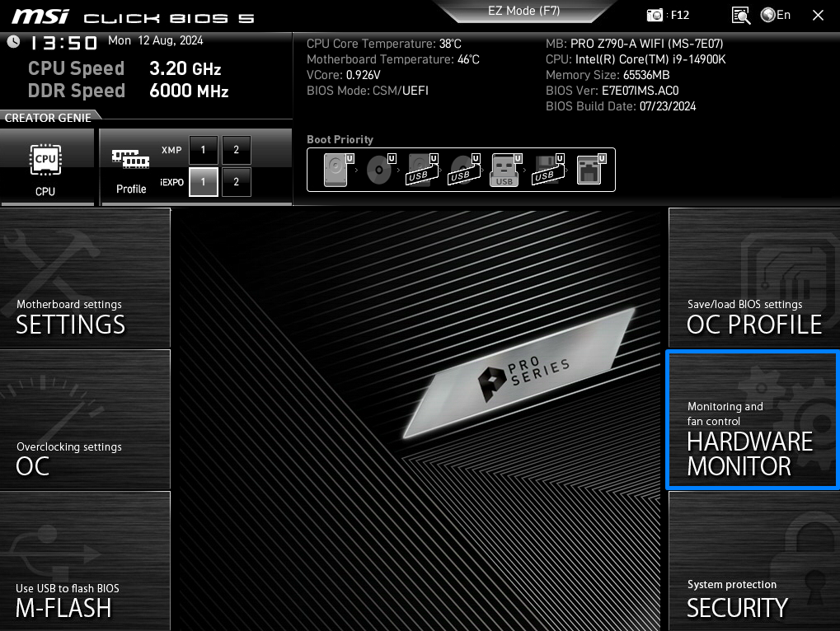Click BIOS Build Date 07/23/2024 text
This screenshot has height=631, width=840.
pos(621,106)
